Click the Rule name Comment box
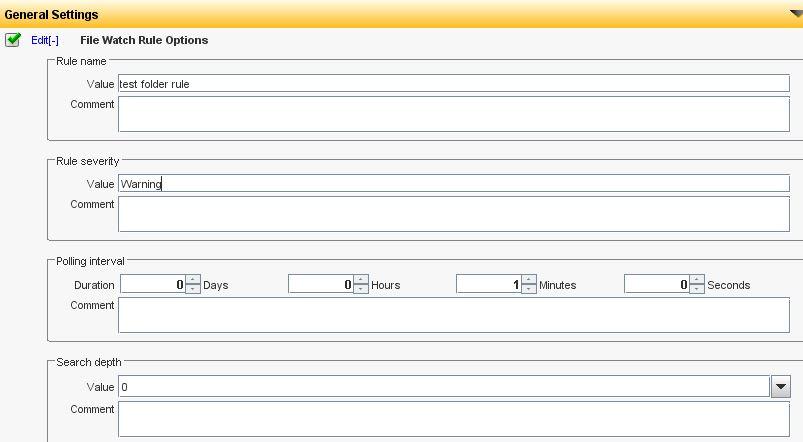Viewport: 803px width, 442px height. pos(453,114)
